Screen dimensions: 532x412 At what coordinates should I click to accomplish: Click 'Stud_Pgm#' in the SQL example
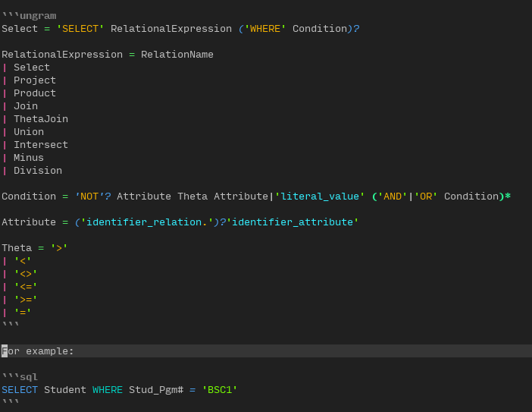pyautogui.click(x=156, y=390)
